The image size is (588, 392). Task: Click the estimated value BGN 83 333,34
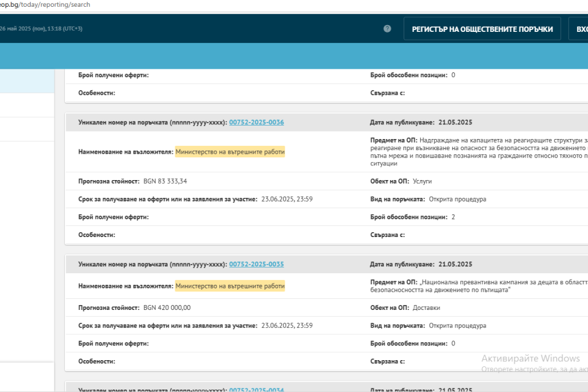165,181
